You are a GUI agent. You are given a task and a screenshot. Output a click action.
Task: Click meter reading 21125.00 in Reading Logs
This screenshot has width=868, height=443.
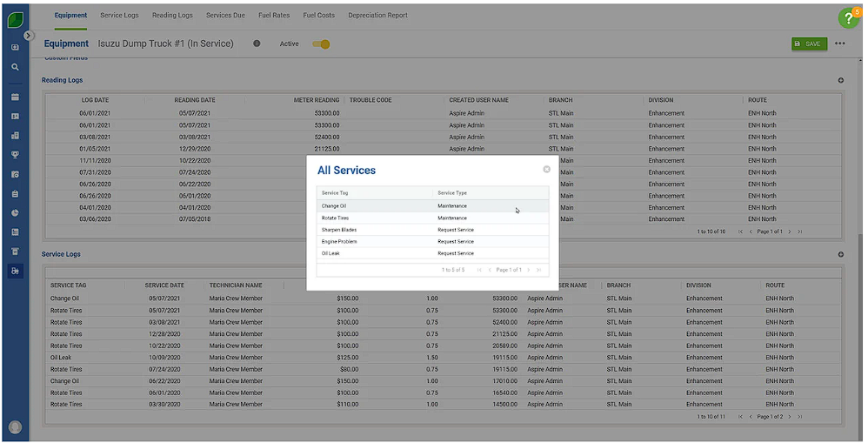(327, 149)
